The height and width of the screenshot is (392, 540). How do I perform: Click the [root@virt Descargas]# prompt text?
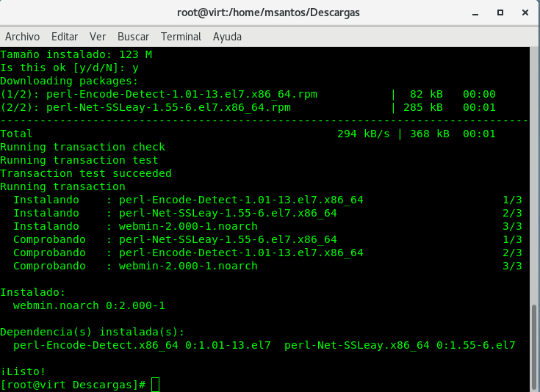pyautogui.click(x=73, y=385)
